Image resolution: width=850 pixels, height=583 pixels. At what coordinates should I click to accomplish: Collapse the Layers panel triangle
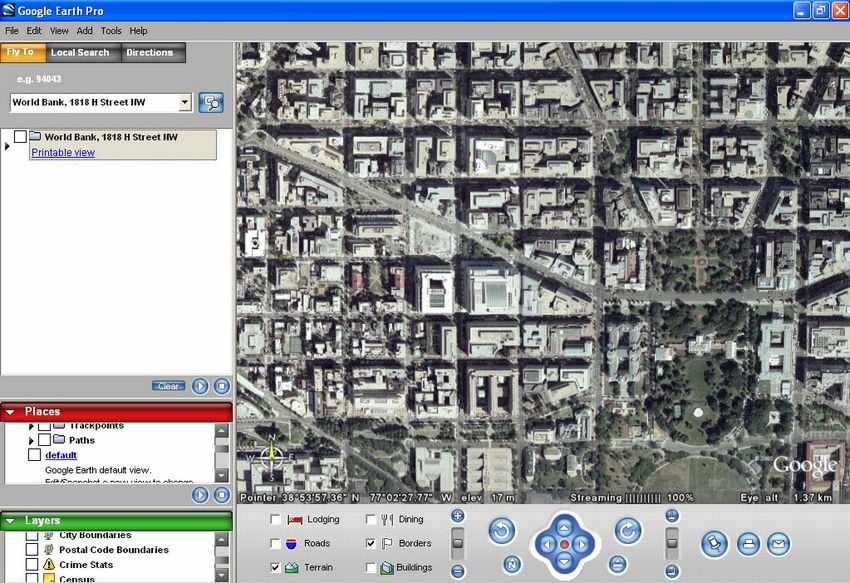(10, 521)
